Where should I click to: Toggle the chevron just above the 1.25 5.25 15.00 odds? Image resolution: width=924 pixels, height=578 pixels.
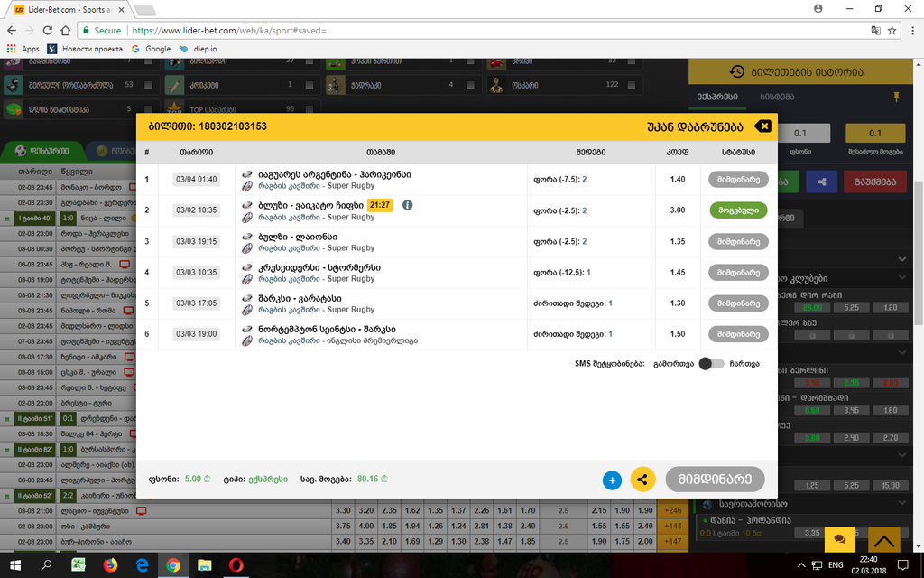pyautogui.click(x=902, y=455)
